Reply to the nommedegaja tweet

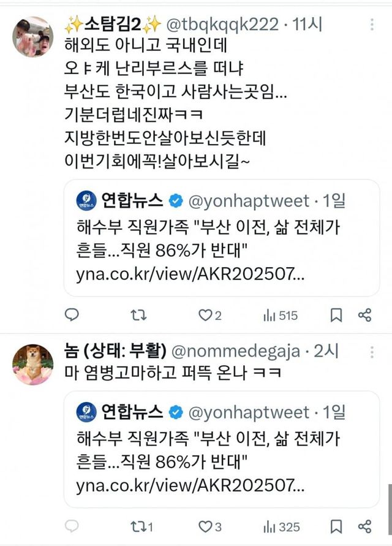pos(72,526)
